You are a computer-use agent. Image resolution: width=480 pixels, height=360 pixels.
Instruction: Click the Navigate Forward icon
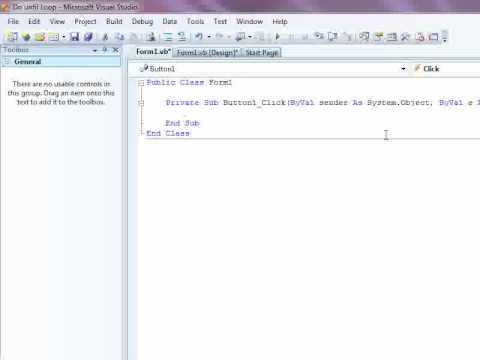click(260, 37)
